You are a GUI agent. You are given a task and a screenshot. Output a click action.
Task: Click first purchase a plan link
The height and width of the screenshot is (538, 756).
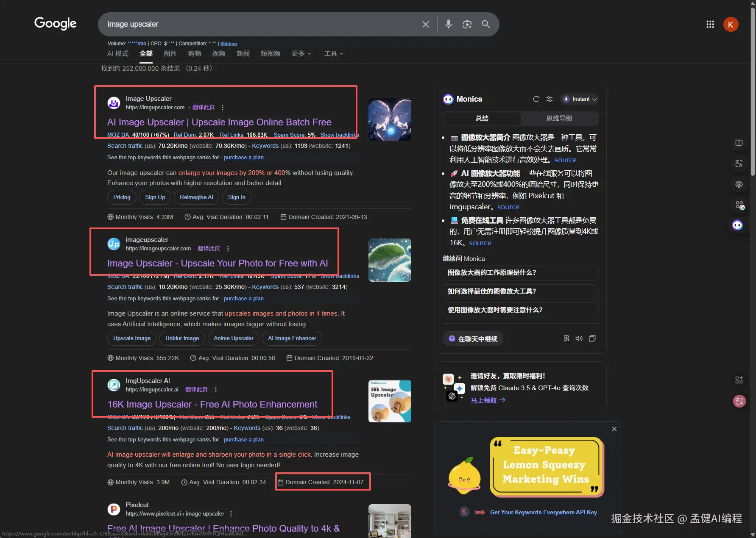[x=244, y=158]
